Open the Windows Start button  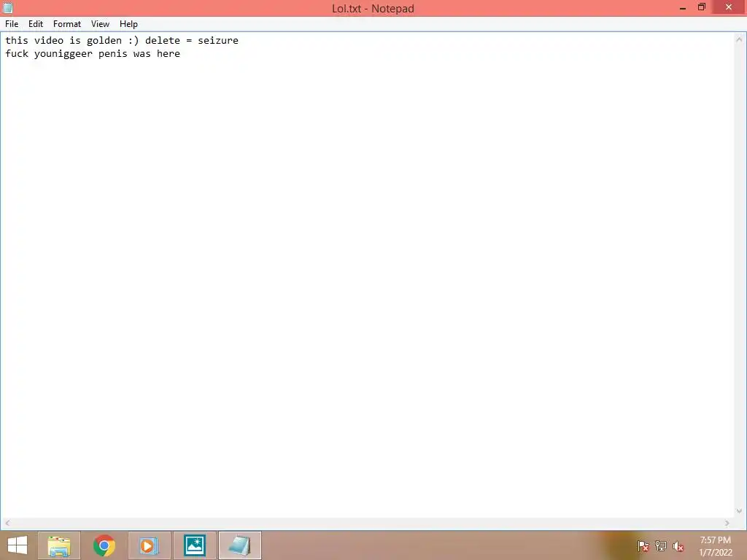[x=18, y=545]
